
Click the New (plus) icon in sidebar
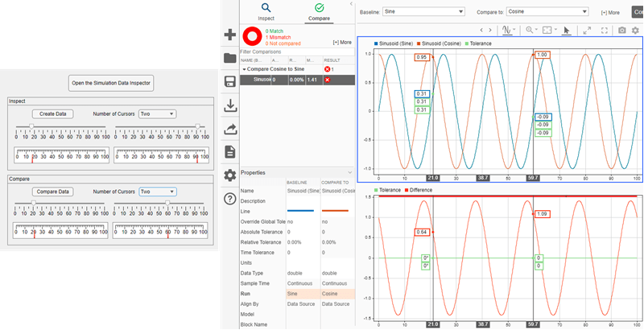(230, 35)
